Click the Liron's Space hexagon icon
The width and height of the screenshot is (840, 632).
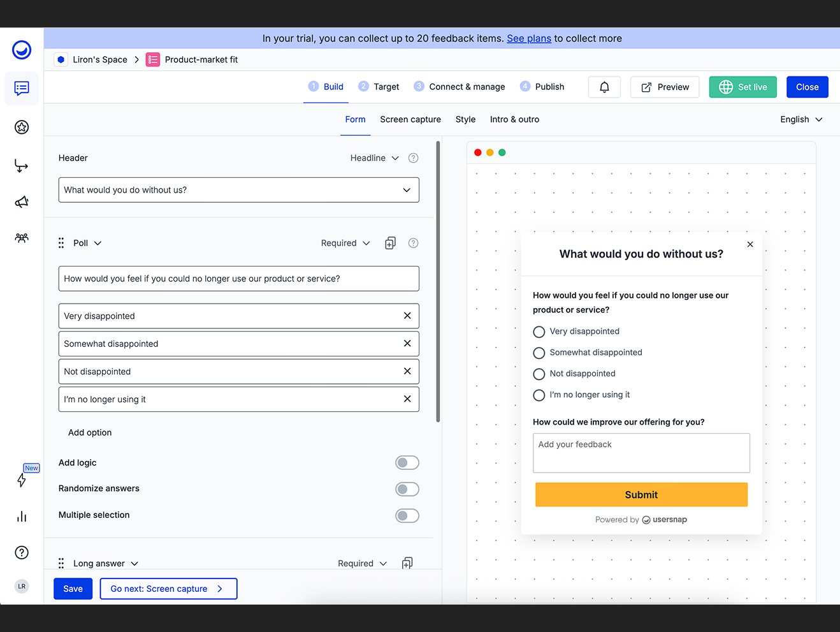[x=61, y=59]
